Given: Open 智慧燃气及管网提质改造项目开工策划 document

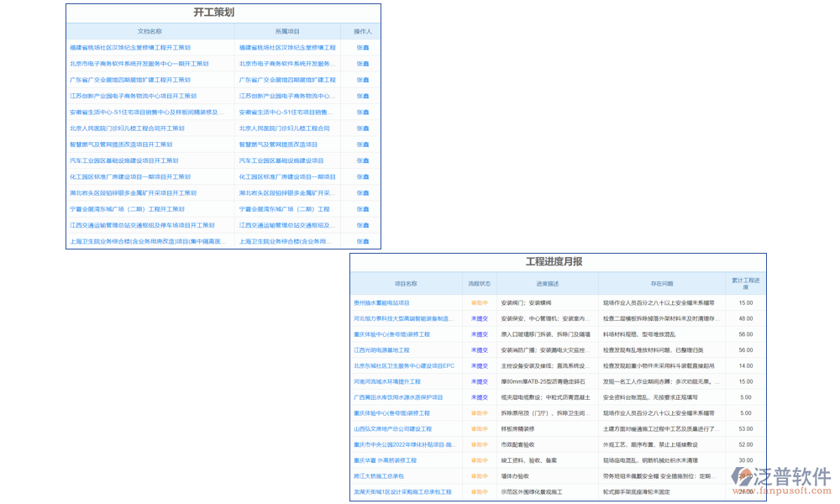Looking at the screenshot, I should click(x=121, y=144).
